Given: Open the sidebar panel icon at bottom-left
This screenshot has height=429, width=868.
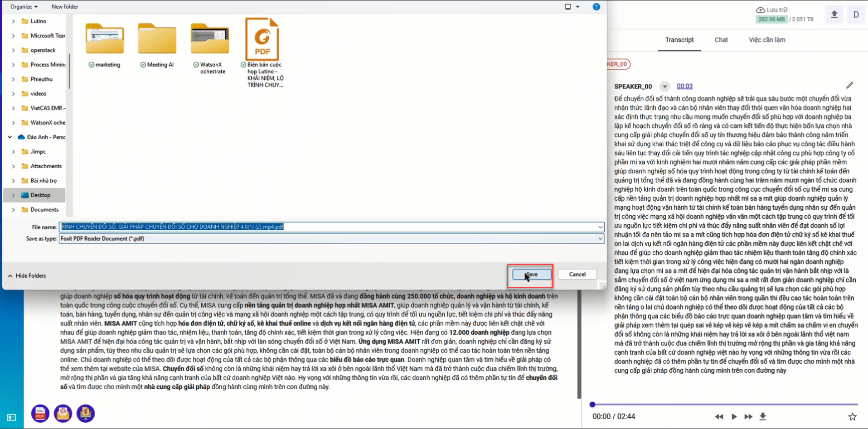Looking at the screenshot, I should click(11, 417).
